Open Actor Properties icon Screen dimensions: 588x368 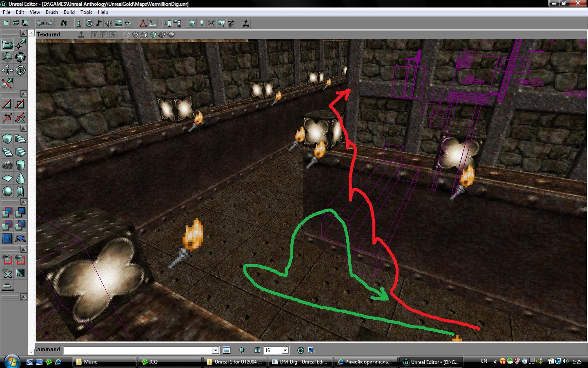coord(167,23)
